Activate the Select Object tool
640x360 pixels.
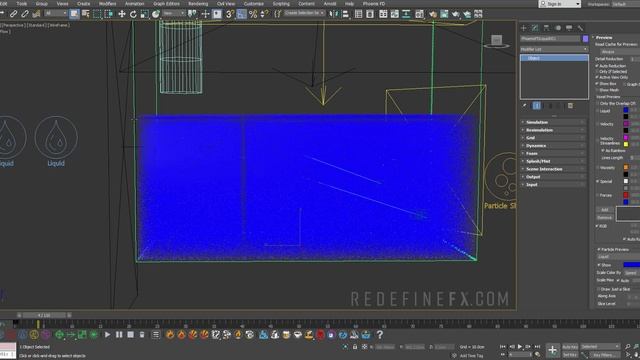tap(74, 14)
